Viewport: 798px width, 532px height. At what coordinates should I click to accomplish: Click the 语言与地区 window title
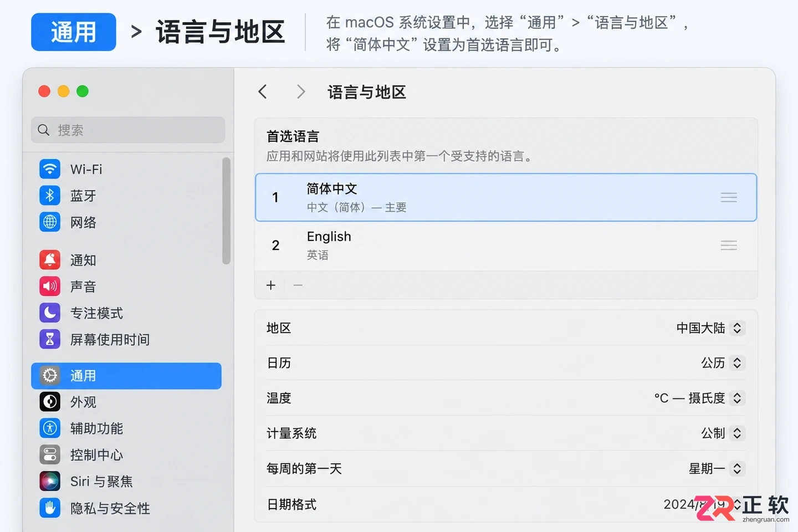367,92
